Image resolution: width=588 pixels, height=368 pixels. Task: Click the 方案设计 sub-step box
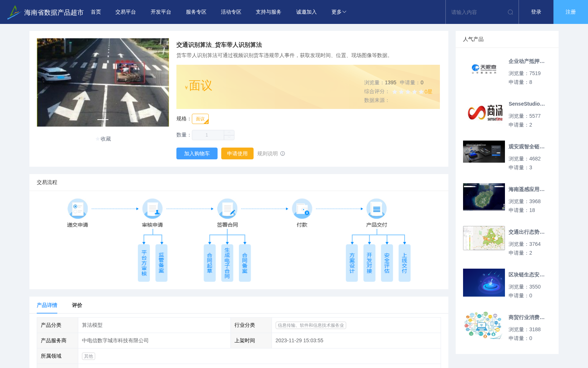(352, 263)
